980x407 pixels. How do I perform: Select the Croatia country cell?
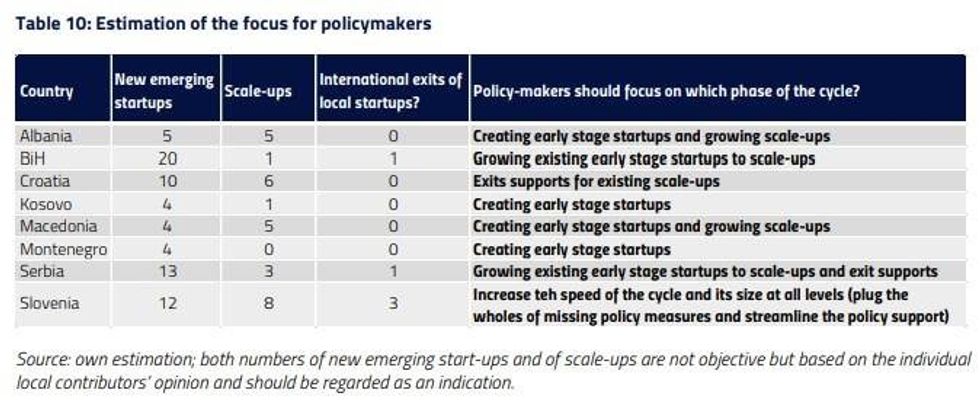(46, 181)
